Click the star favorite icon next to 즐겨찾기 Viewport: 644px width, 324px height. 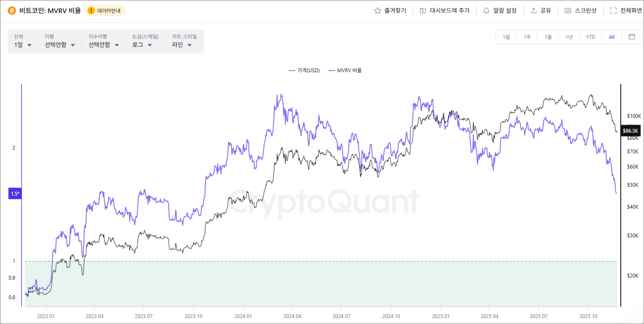377,10
